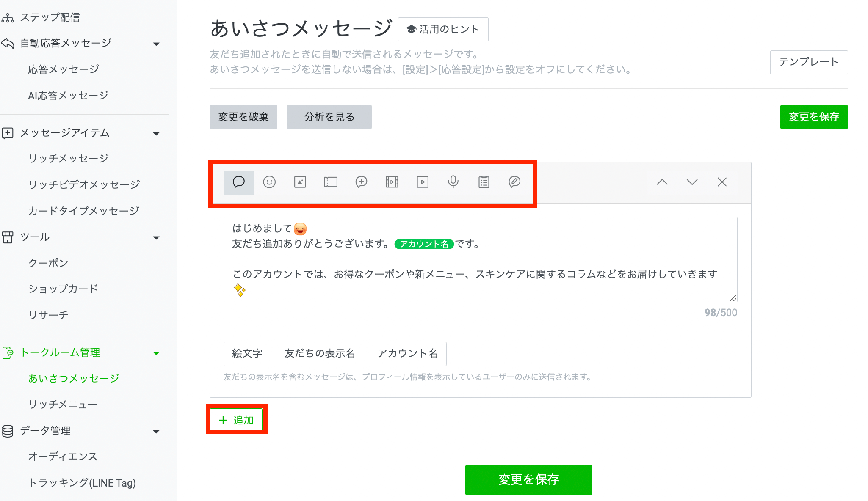
Task: Collapse the 自動応答メッセージ sidebar section
Action: point(156,44)
